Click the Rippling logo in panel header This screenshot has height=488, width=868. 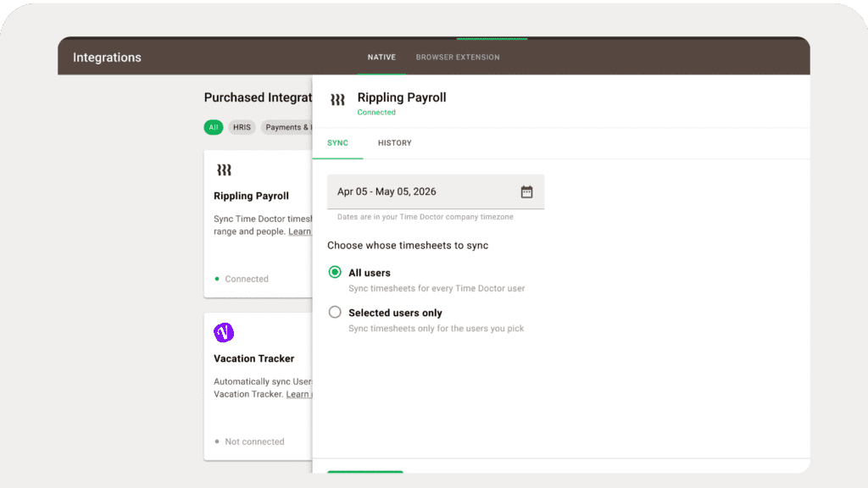pyautogui.click(x=337, y=100)
